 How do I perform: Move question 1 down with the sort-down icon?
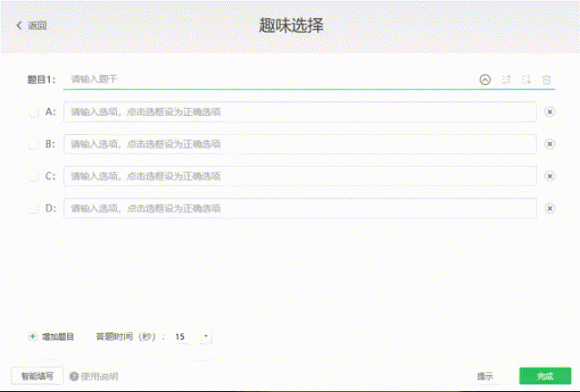526,79
